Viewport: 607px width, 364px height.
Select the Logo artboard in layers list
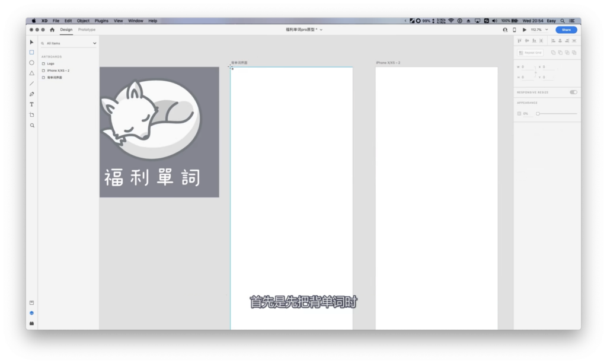[x=51, y=63]
